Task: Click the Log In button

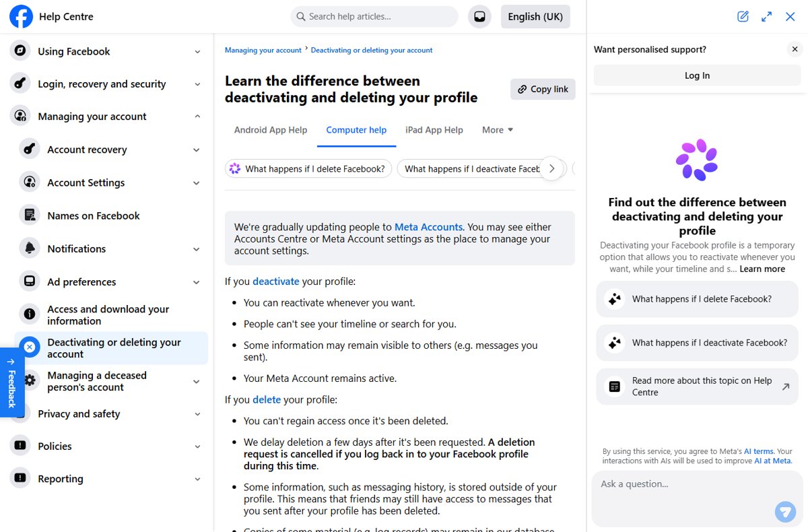Action: [697, 75]
